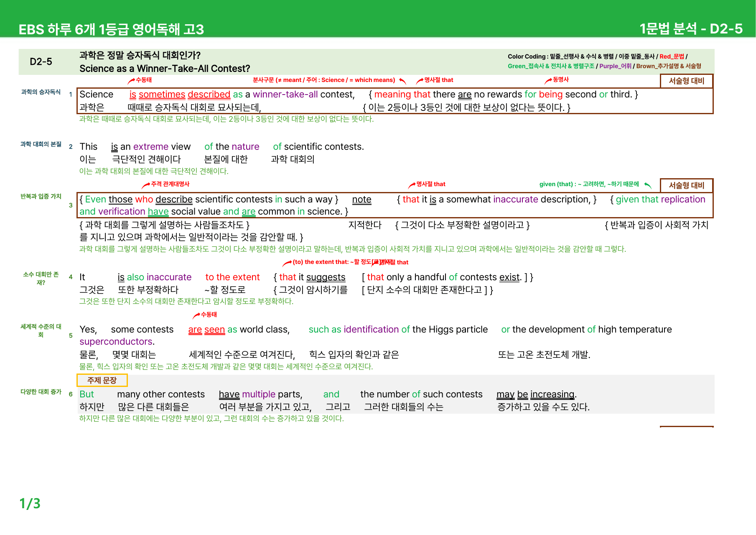
Task: Click the sidebar label '다양한 대회 증가'
Action: (41, 392)
